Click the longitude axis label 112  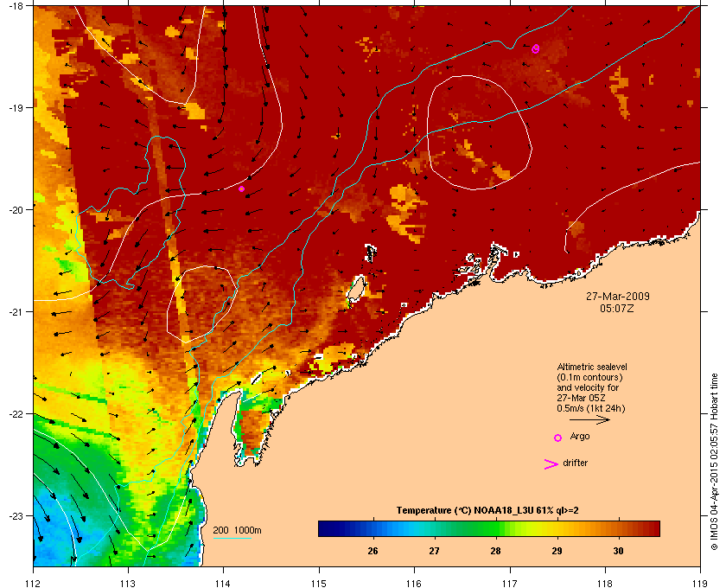tap(34, 583)
